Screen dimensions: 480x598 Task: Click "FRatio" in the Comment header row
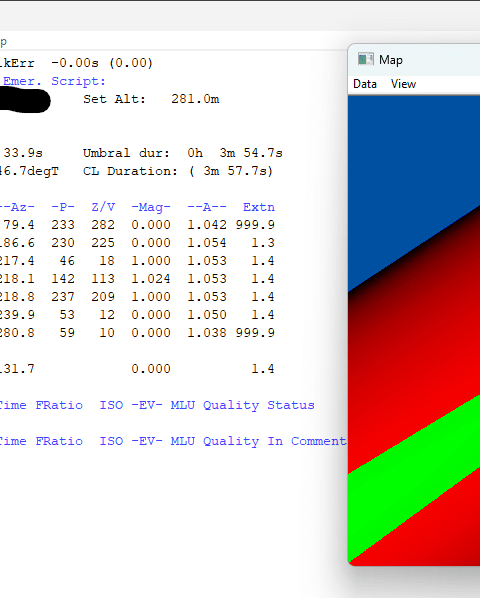pyautogui.click(x=59, y=441)
